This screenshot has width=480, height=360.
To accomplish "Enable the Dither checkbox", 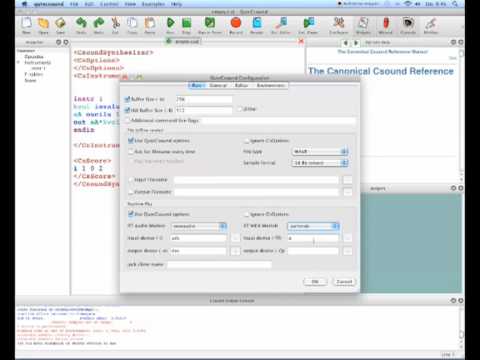I will [x=240, y=109].
